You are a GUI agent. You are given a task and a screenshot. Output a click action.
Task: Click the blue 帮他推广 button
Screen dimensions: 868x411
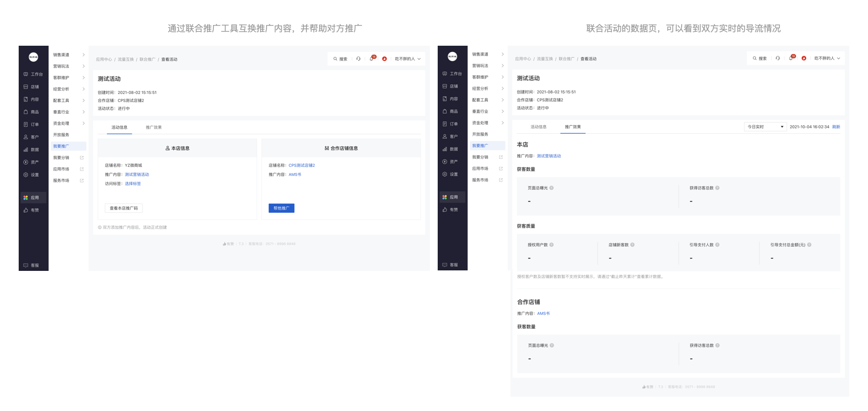[x=281, y=208]
